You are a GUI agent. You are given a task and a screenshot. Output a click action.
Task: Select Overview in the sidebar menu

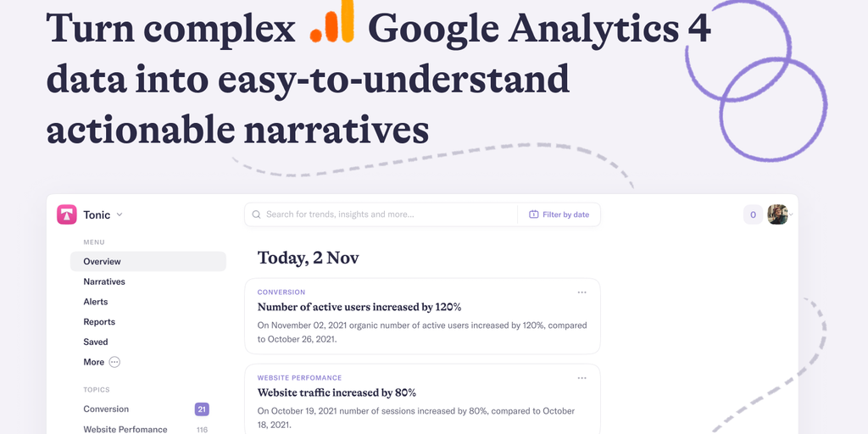(103, 261)
